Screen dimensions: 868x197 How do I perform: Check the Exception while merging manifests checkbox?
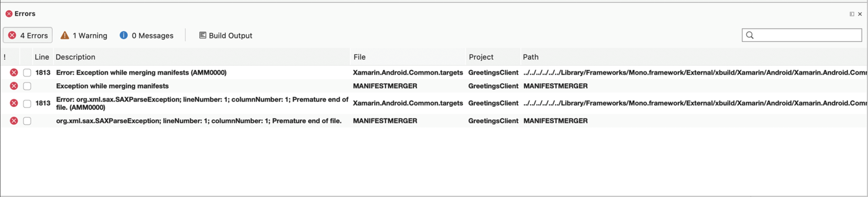click(x=27, y=86)
